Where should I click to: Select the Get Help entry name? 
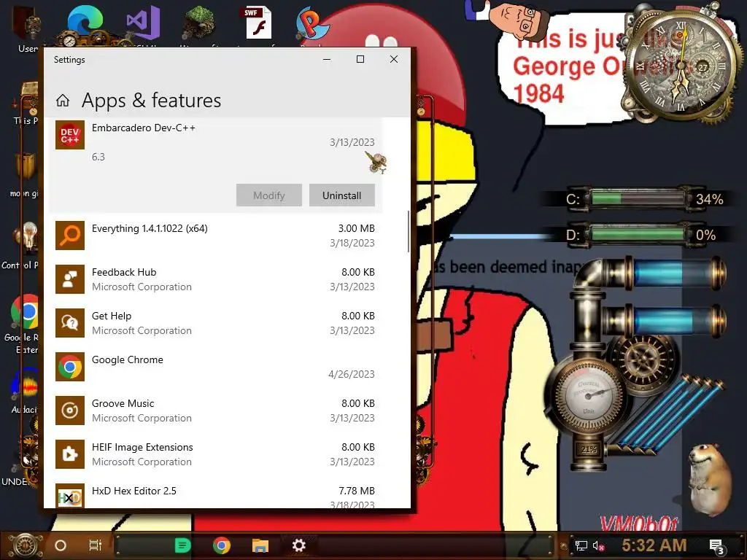click(112, 316)
